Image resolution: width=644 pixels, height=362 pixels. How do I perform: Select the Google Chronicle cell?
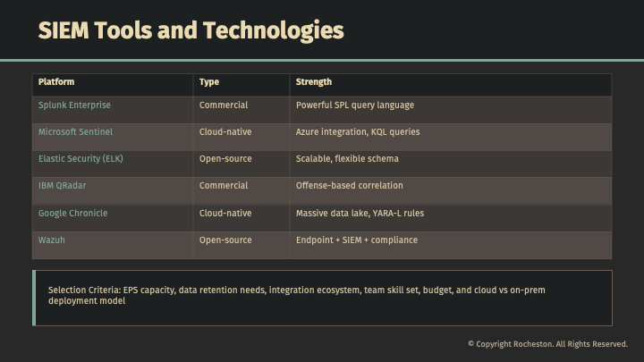(72, 214)
